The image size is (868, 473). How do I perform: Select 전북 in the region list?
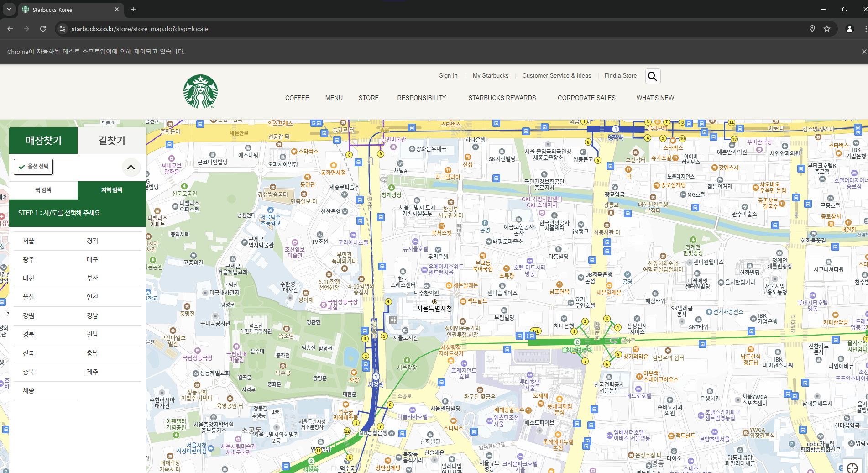29,353
